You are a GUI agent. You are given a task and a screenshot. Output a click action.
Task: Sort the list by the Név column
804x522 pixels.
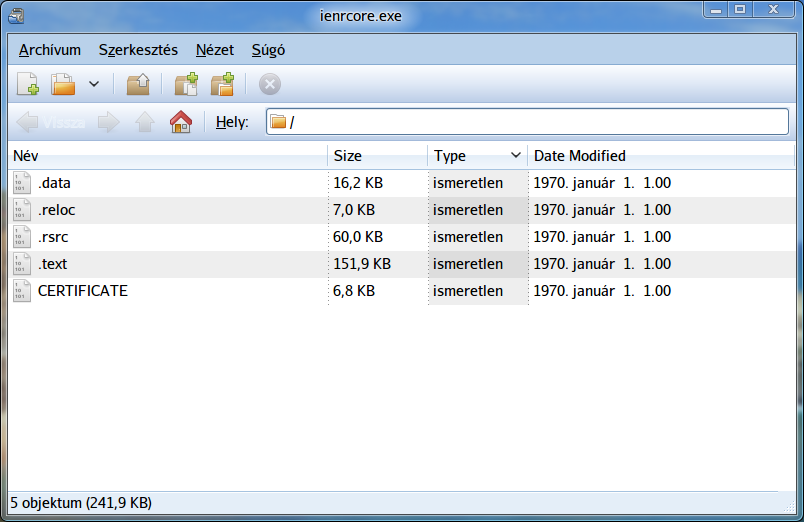pyautogui.click(x=168, y=156)
